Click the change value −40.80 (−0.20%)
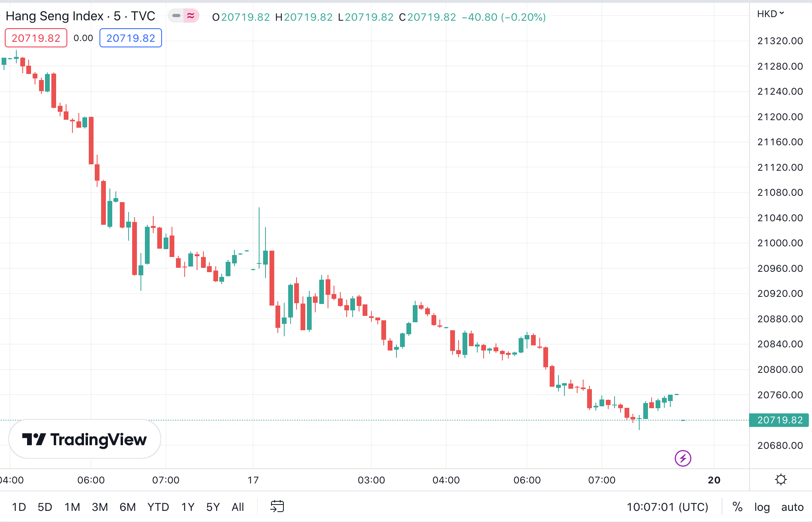The height and width of the screenshot is (522, 812). pos(504,17)
